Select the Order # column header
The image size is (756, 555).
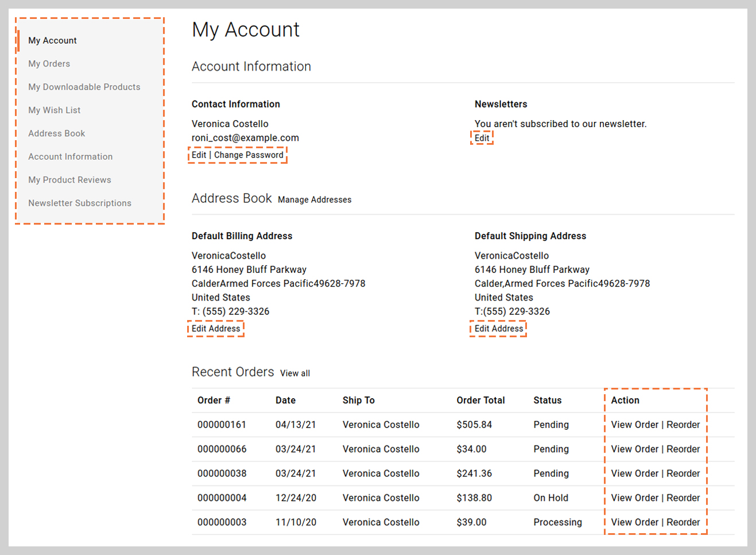click(214, 400)
